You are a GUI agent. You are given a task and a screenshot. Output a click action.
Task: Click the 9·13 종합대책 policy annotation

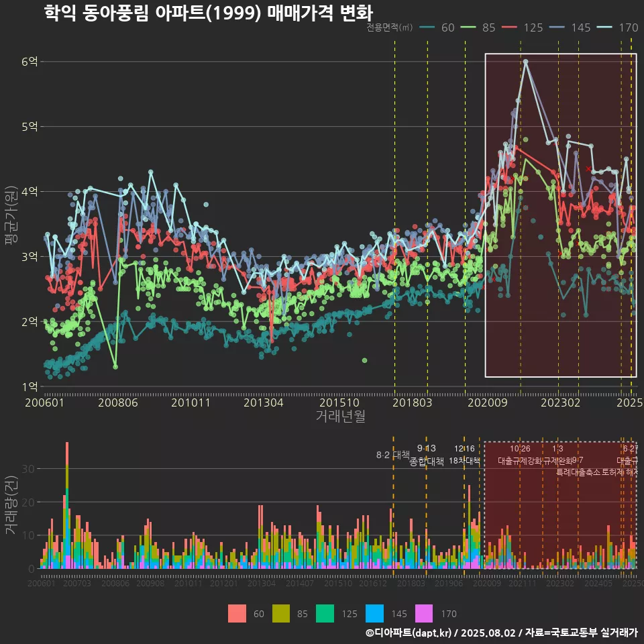[x=427, y=455]
